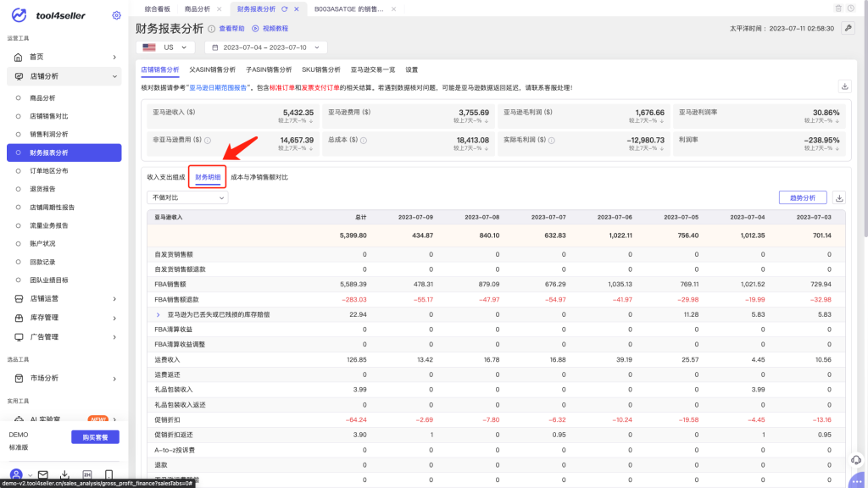The height and width of the screenshot is (488, 868).
Task: Close the 财务报表分析 tab
Action: (x=297, y=8)
